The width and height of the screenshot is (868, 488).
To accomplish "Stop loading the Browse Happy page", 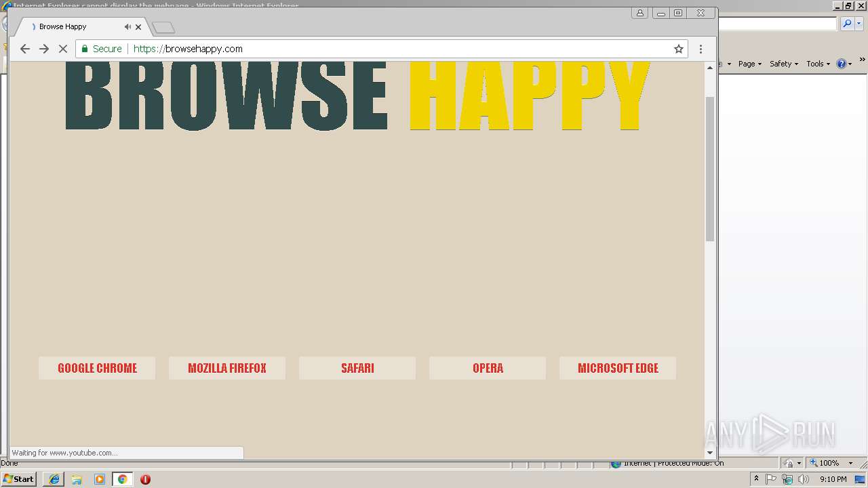I will point(63,49).
